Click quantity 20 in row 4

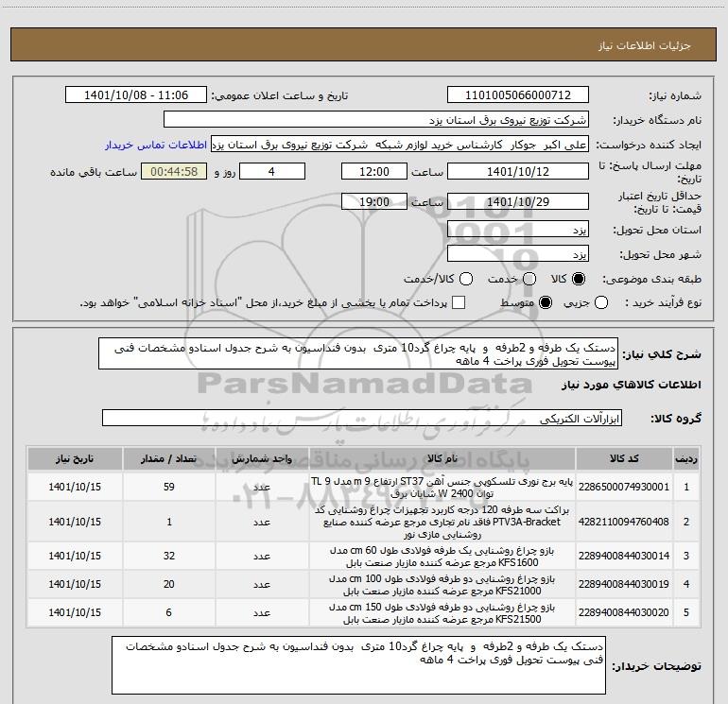click(x=169, y=584)
